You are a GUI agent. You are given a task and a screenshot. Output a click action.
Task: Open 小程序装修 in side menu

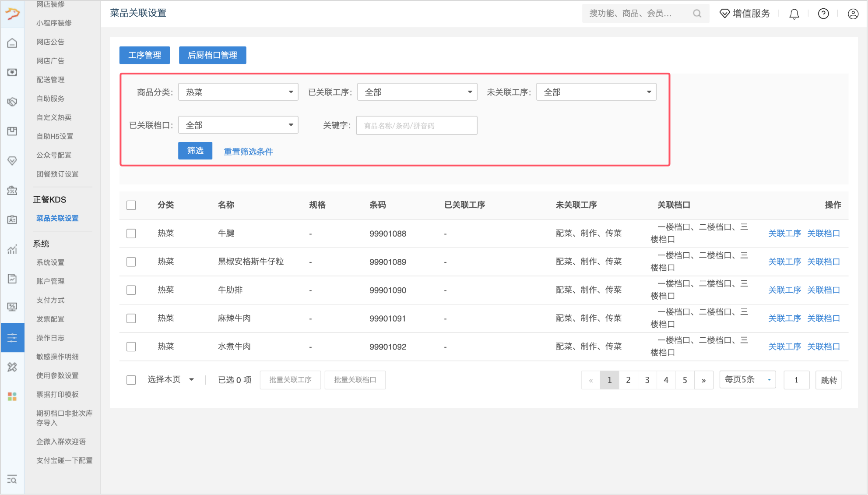click(x=54, y=23)
